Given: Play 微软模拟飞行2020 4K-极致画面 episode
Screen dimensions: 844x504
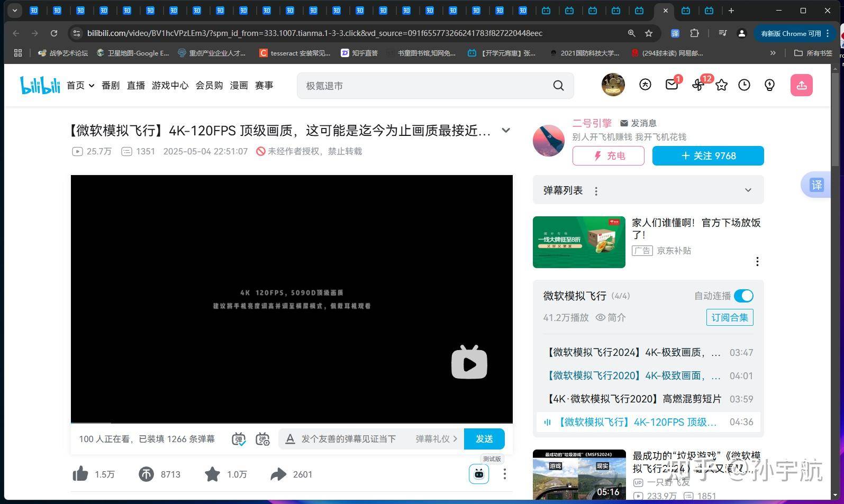Looking at the screenshot, I should tap(648, 375).
